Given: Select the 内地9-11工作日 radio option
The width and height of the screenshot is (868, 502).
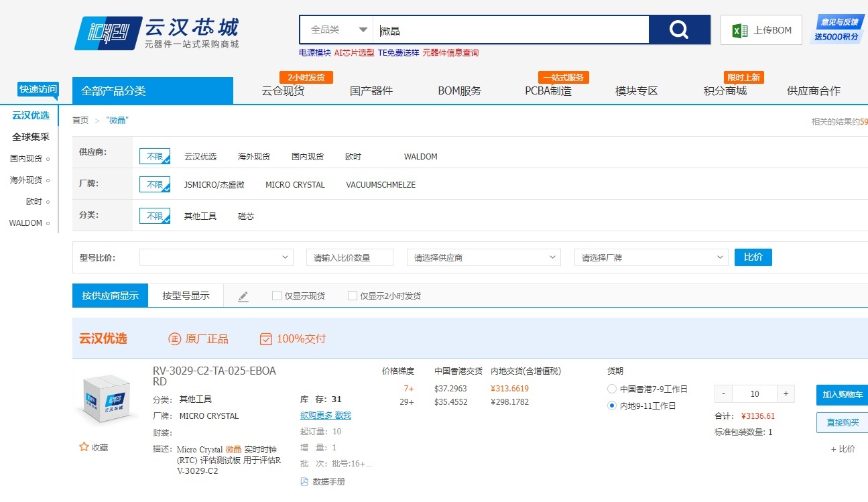Looking at the screenshot, I should pyautogui.click(x=611, y=405).
